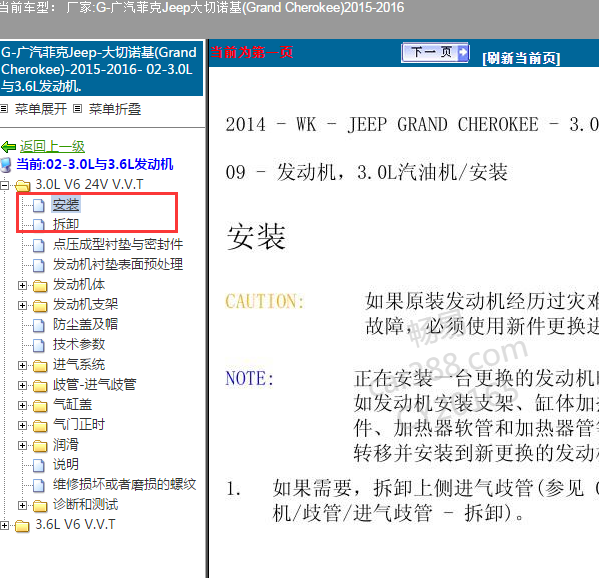The width and height of the screenshot is (599, 578).
Task: Select the 3.0L V6 24V V.V.T folder label
Action: point(89,185)
